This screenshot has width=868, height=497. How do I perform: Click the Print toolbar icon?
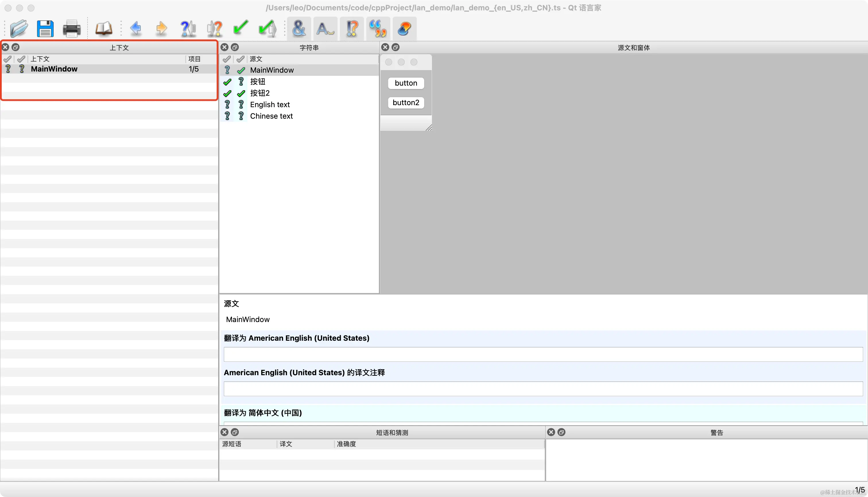point(71,28)
